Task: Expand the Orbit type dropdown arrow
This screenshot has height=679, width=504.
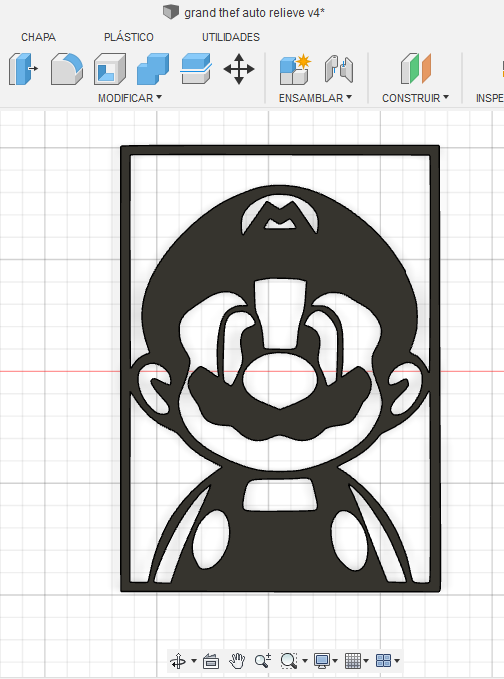Action: pos(194,661)
